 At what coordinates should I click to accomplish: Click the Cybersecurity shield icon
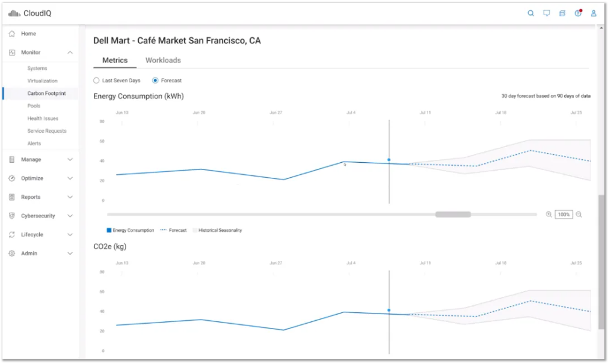(12, 216)
